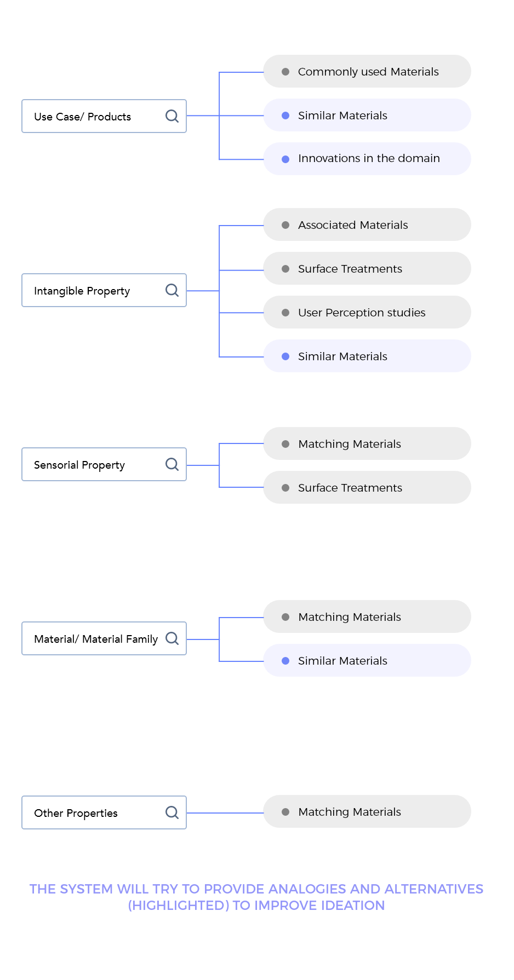Open Surface Treatments under Sensorial Property
Image resolution: width=514 pixels, height=980 pixels.
coord(367,487)
